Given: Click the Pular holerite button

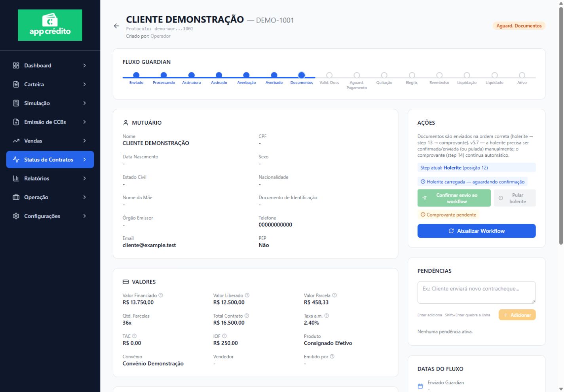Looking at the screenshot, I should (x=515, y=198).
